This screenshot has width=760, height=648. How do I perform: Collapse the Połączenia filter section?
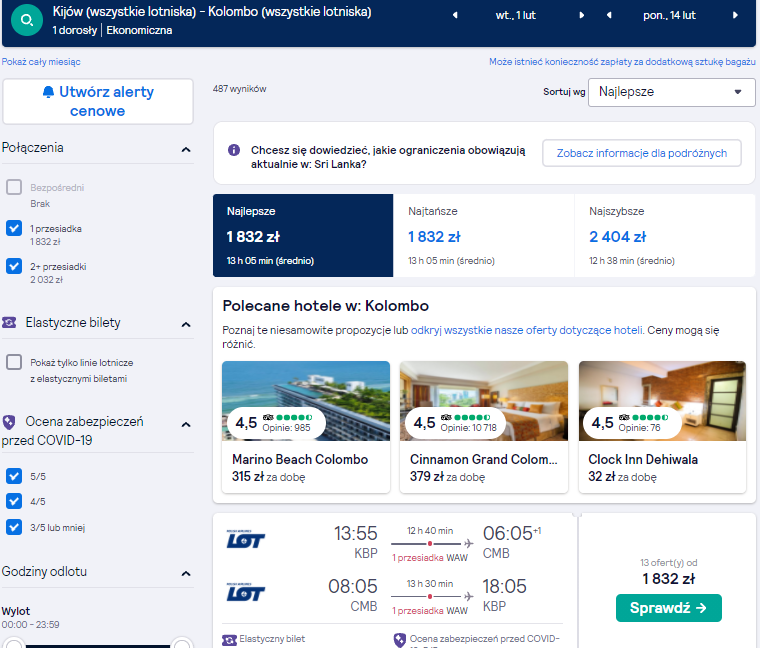coord(186,149)
